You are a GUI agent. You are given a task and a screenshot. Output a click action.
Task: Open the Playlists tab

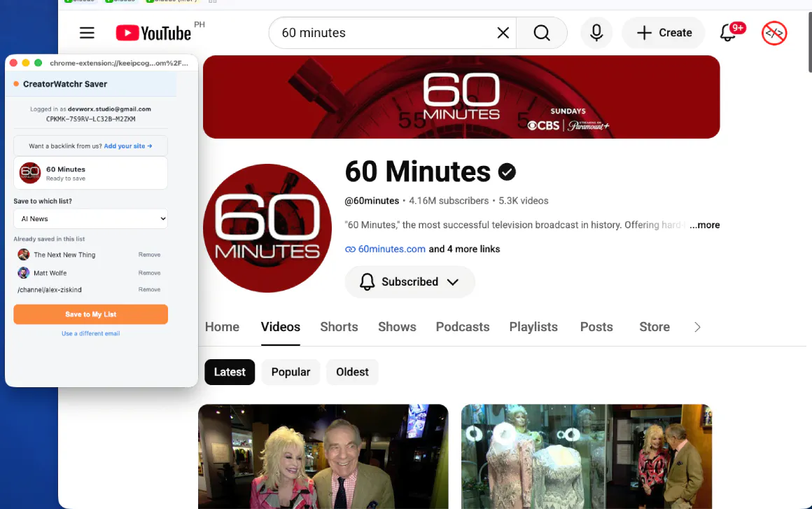tap(533, 327)
